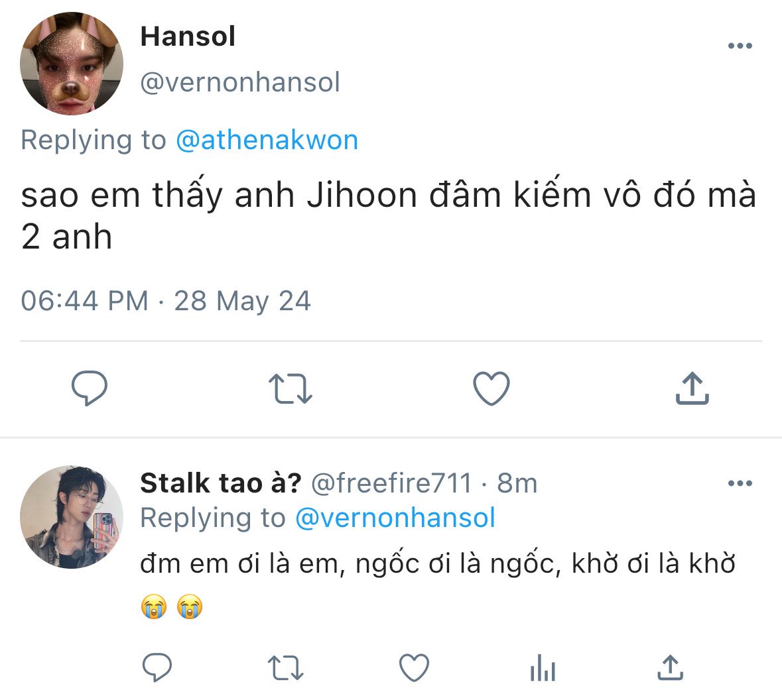Open the Stalk tao à? profile picture

click(x=71, y=517)
